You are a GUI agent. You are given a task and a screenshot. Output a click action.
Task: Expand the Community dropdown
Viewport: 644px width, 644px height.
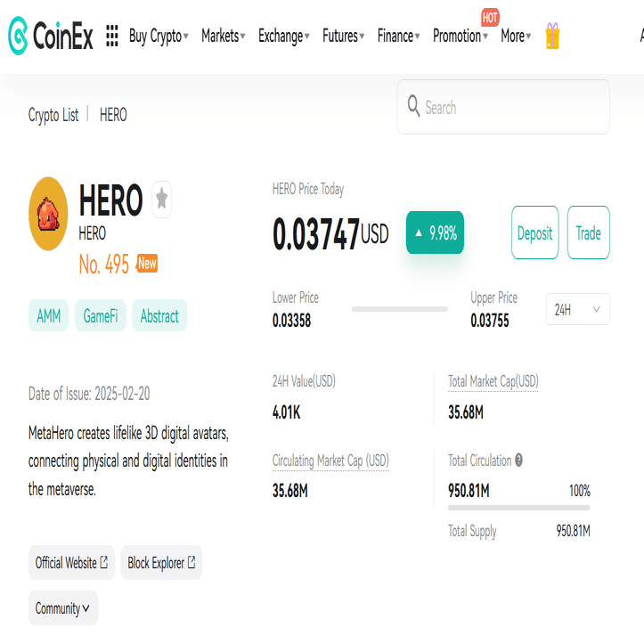coord(63,607)
